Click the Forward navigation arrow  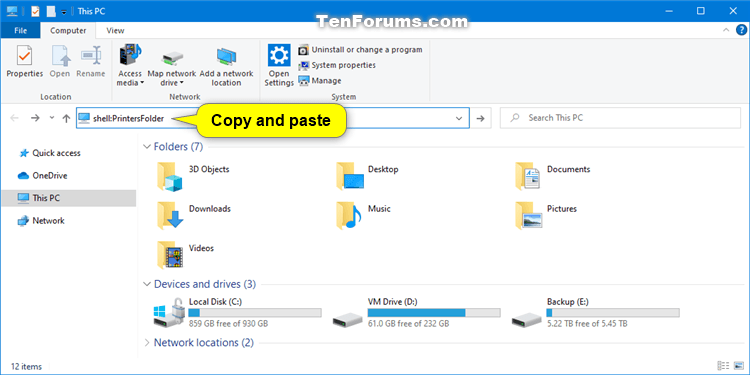(35, 118)
